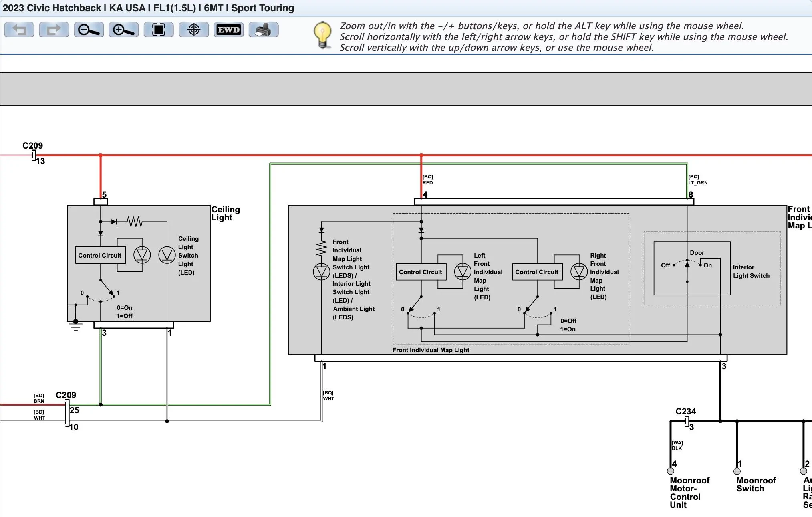812x517 pixels.
Task: Click the C234 connector label
Action: (685, 411)
